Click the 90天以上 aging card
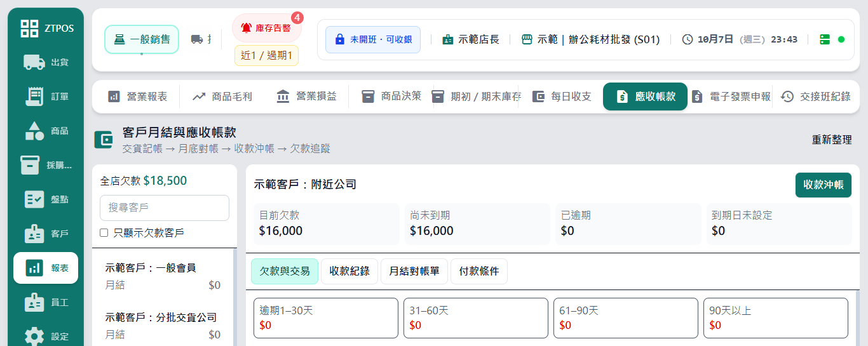 [776, 318]
